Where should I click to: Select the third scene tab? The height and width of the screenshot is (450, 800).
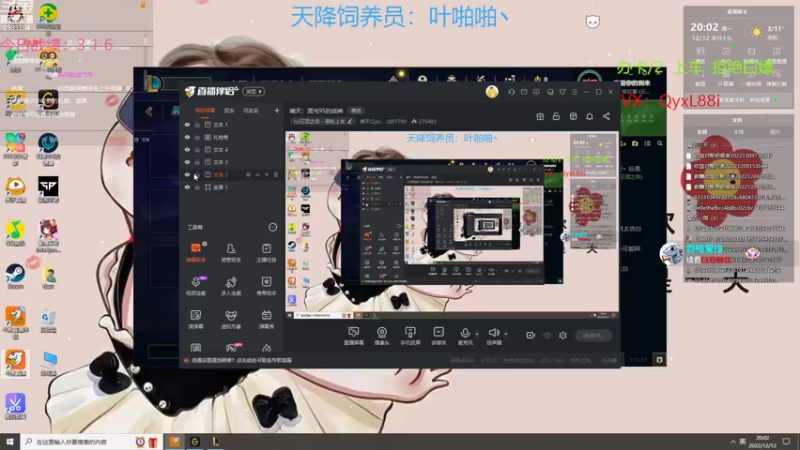coord(251,110)
